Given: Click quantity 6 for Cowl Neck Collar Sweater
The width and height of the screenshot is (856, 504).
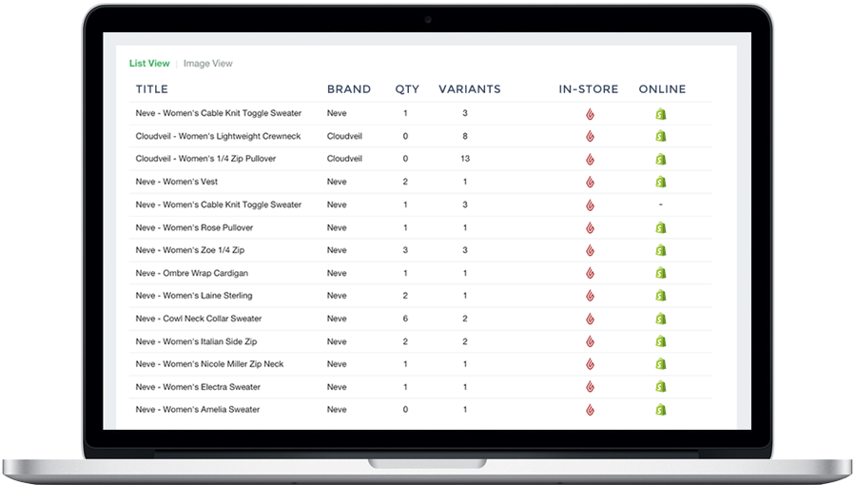Looking at the screenshot, I should [x=405, y=319].
